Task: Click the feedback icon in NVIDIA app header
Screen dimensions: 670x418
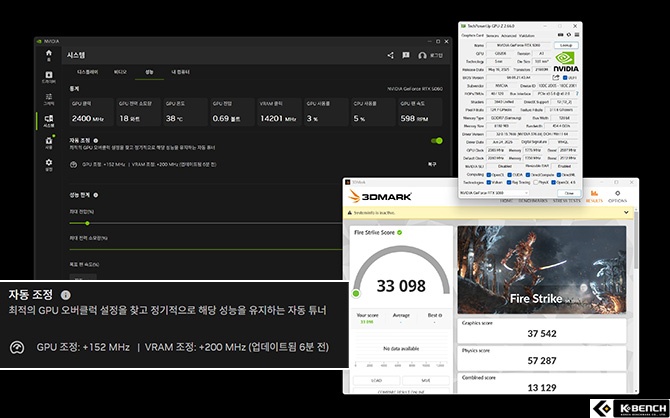Action: [x=406, y=55]
